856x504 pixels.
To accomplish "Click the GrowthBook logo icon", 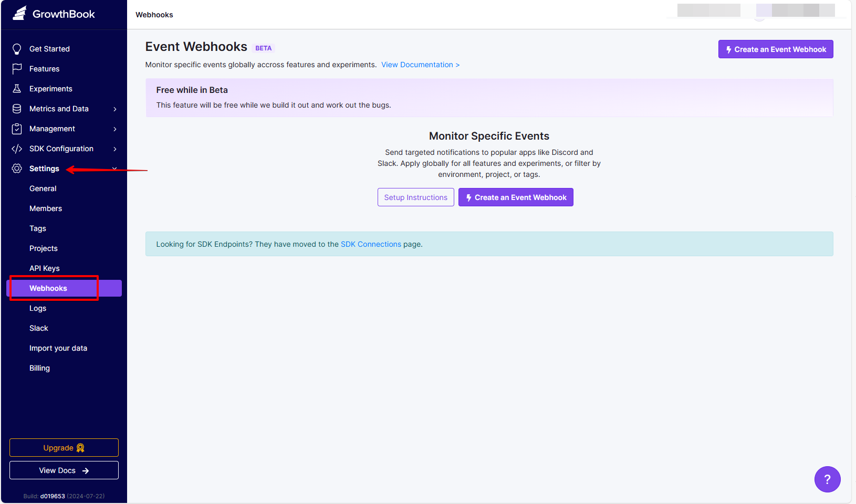I will (18, 14).
